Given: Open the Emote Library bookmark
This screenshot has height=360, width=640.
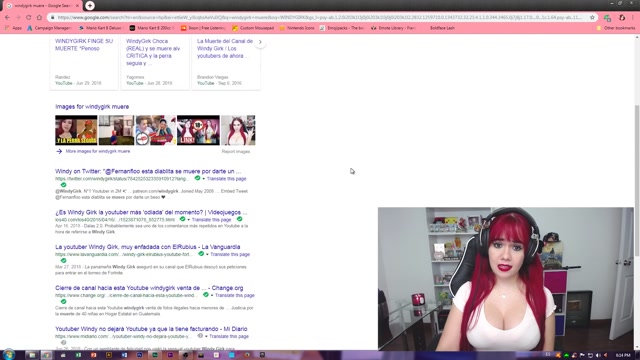Looking at the screenshot, I should (393, 28).
